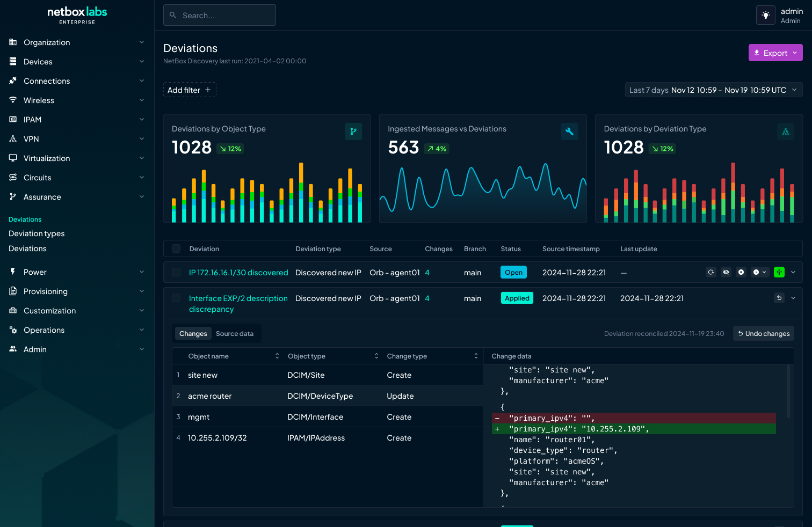Select the Changes tab
812x527 pixels.
[193, 334]
